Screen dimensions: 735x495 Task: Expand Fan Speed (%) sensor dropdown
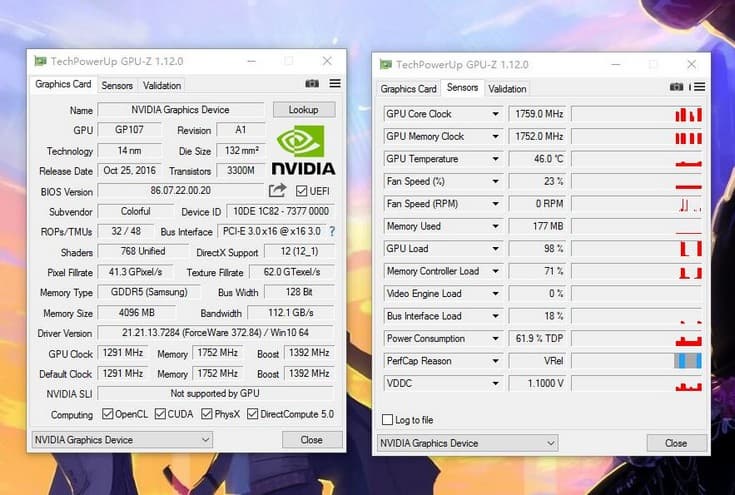[x=495, y=181]
